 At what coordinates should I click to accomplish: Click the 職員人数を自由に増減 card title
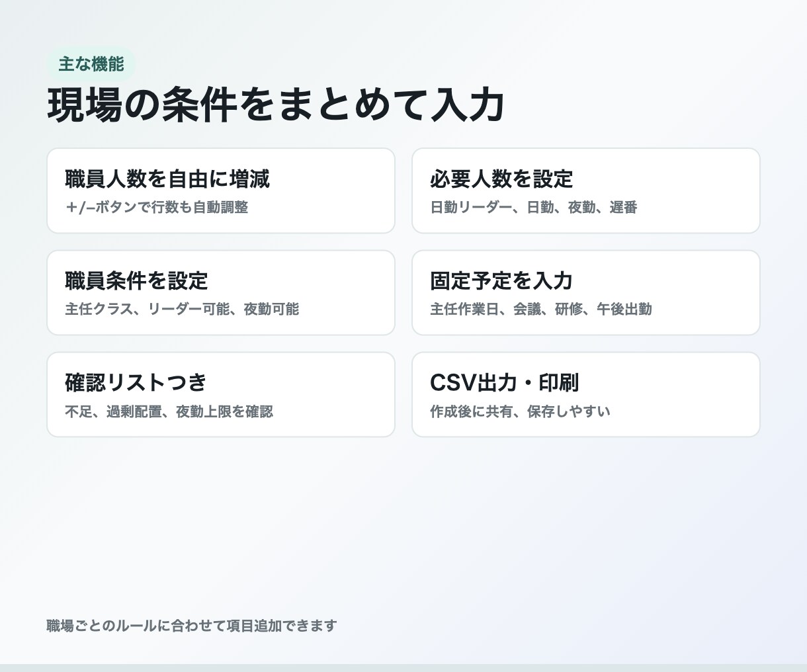tap(167, 179)
